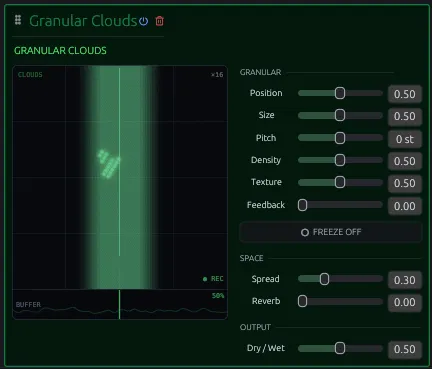
Task: Select the Feedback value field 0.00
Action: (x=405, y=206)
